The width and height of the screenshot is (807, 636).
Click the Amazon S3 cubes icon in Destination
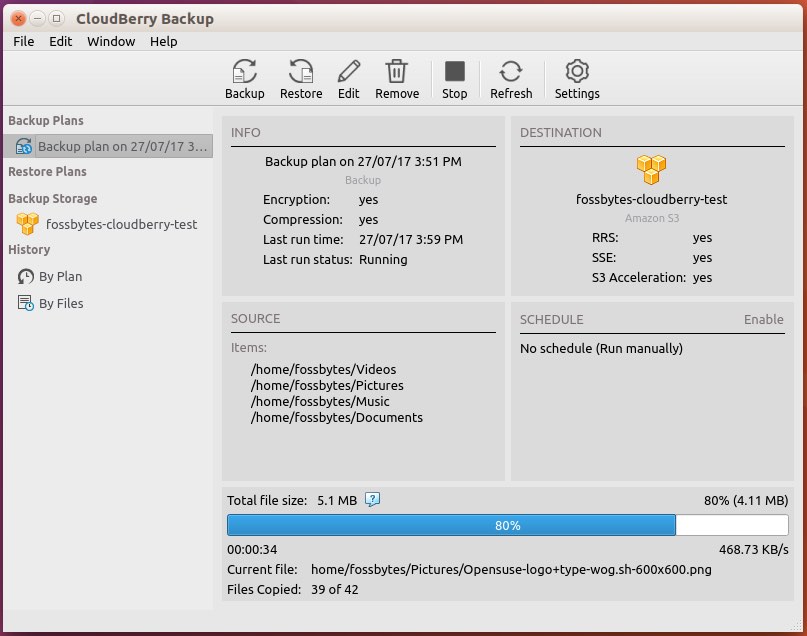pyautogui.click(x=651, y=170)
